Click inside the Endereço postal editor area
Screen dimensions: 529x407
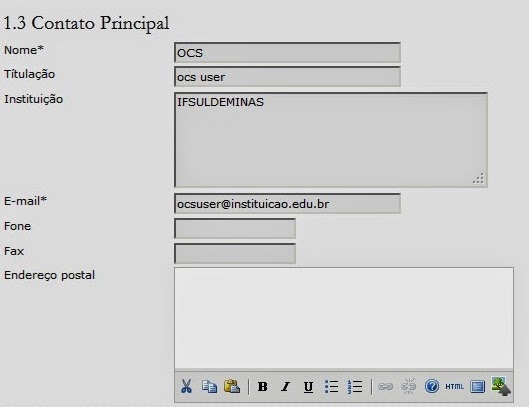pyautogui.click(x=344, y=318)
